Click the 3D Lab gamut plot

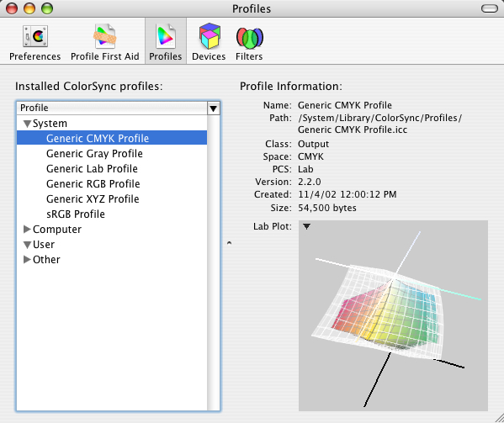393,315
